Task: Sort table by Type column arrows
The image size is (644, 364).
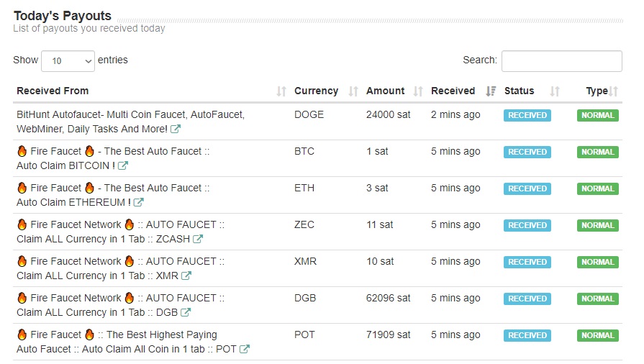Action: click(614, 91)
